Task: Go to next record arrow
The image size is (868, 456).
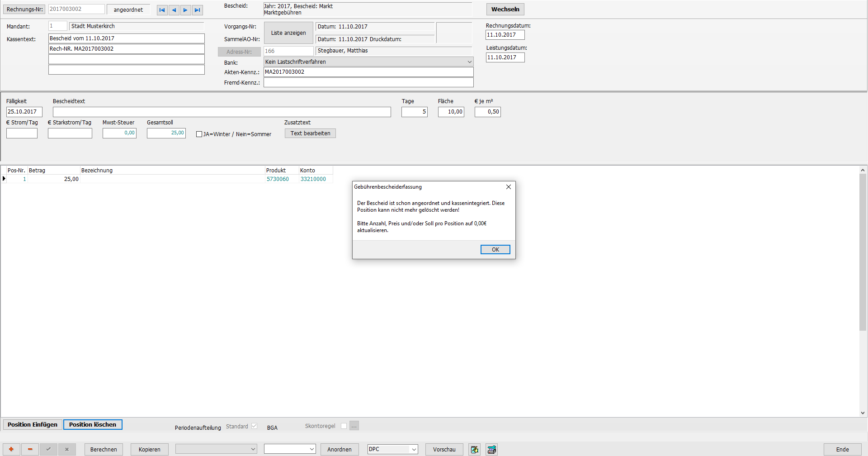Action: point(186,10)
